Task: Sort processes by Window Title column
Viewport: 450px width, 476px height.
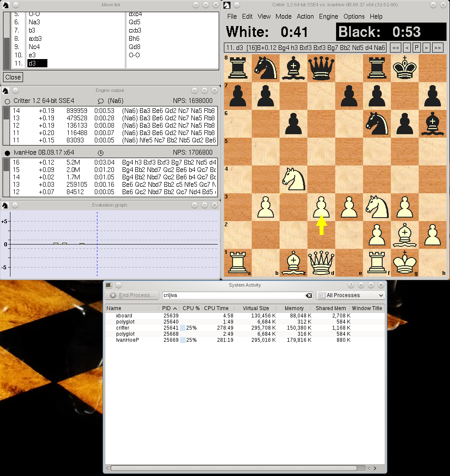Action: point(367,308)
